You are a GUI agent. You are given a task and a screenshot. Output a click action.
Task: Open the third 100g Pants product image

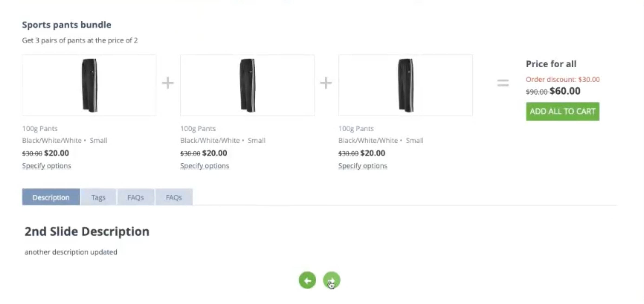tap(405, 85)
